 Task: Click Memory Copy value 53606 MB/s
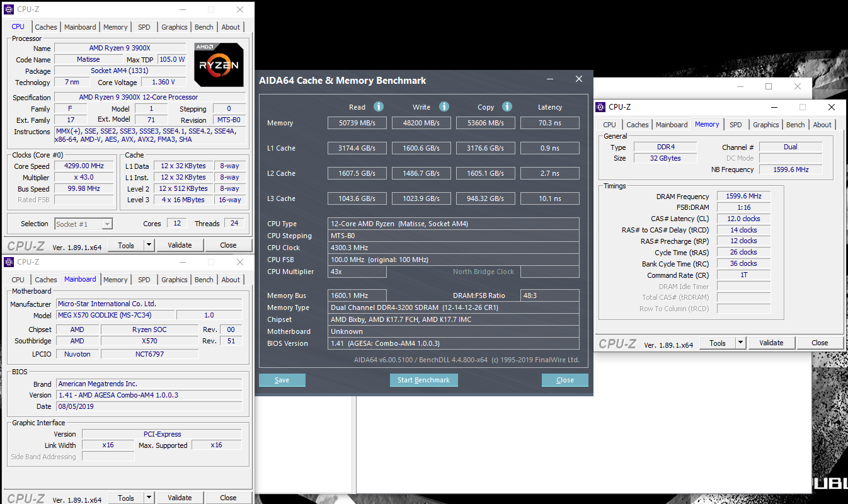pyautogui.click(x=486, y=123)
